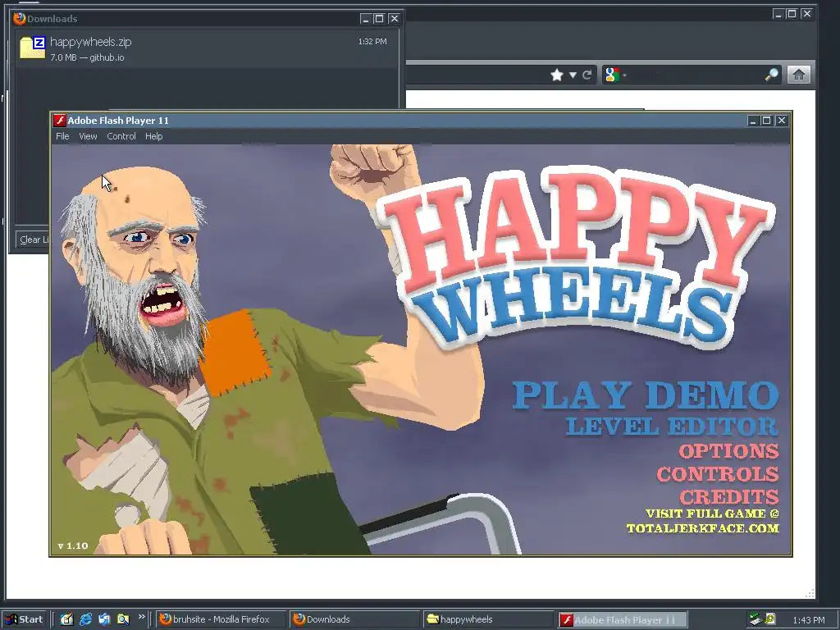
Task: Open the Options menu entry
Action: pyautogui.click(x=728, y=451)
